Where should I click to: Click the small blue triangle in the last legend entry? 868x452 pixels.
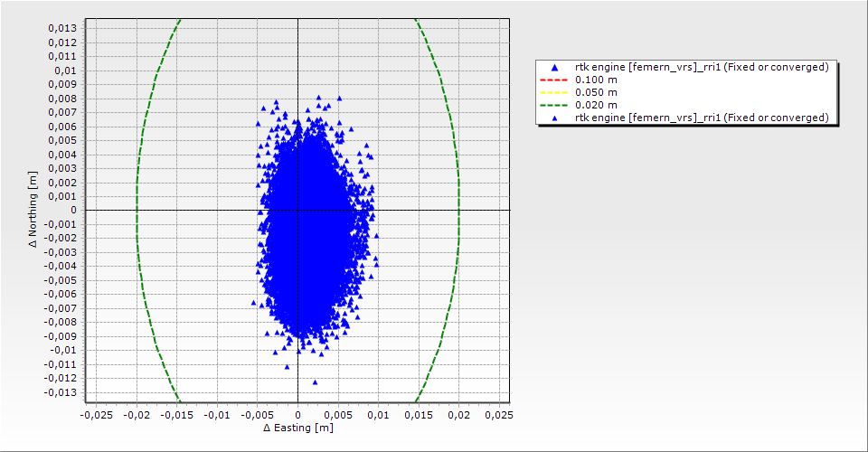[x=554, y=118]
